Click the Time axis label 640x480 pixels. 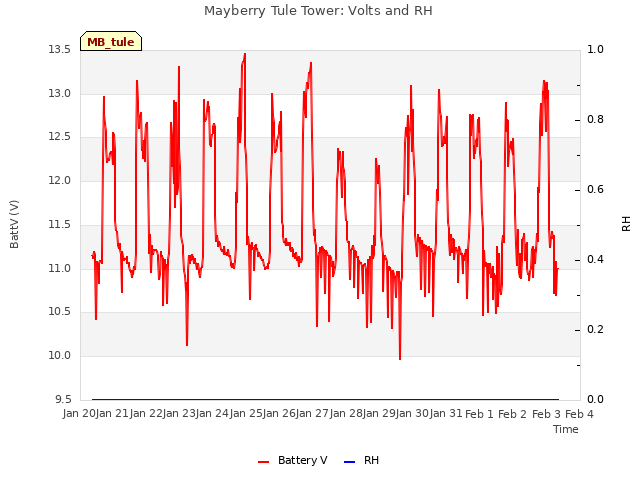click(566, 429)
